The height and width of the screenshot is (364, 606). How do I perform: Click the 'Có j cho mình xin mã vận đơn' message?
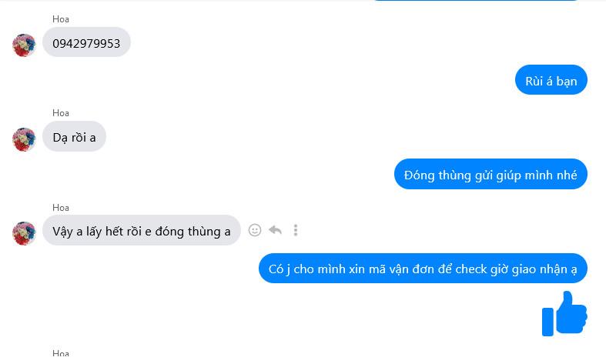pos(423,268)
